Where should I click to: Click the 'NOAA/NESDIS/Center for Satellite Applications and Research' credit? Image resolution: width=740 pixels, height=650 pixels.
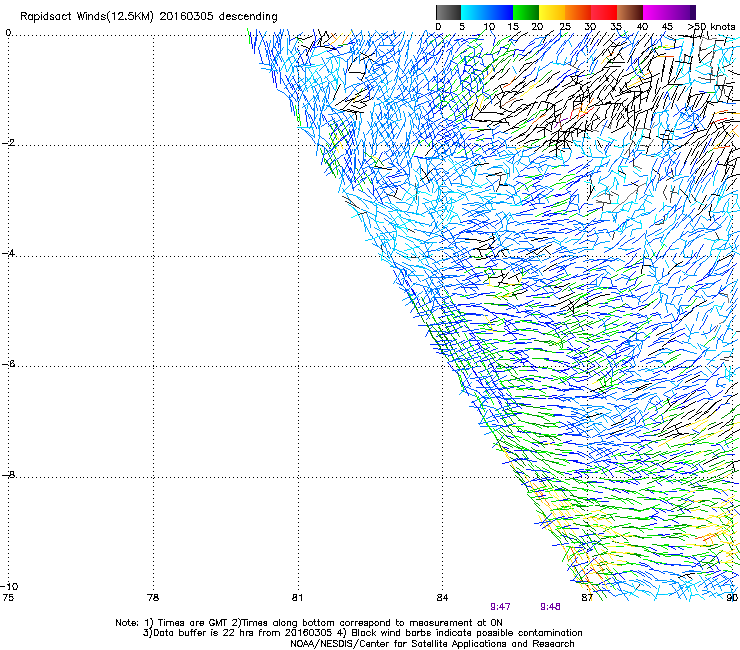(x=432, y=644)
